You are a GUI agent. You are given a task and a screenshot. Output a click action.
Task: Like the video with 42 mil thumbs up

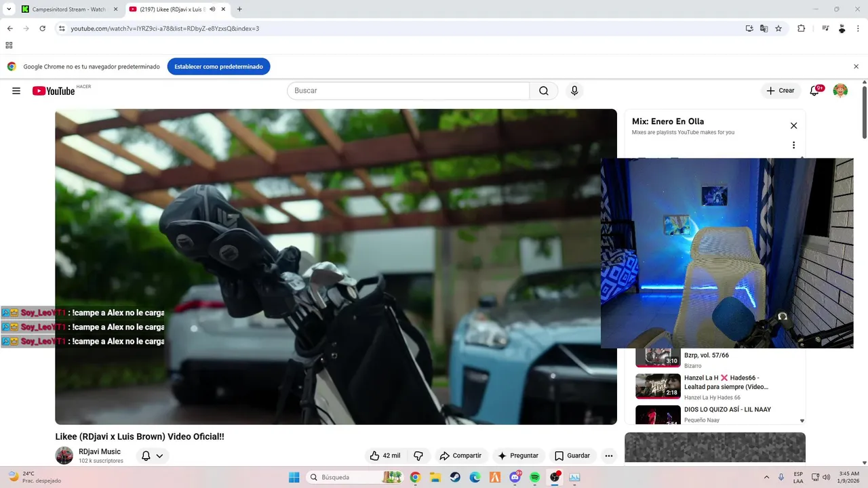[384, 455]
